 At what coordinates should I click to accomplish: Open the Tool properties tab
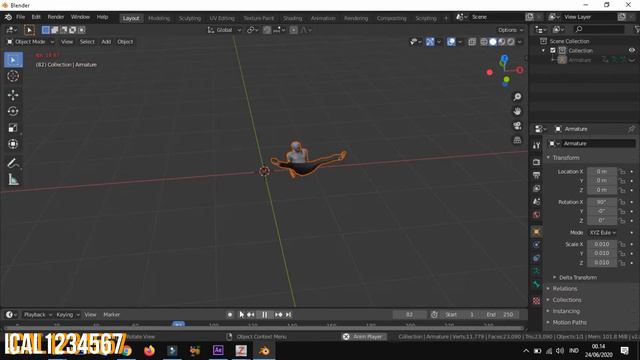pyautogui.click(x=536, y=145)
